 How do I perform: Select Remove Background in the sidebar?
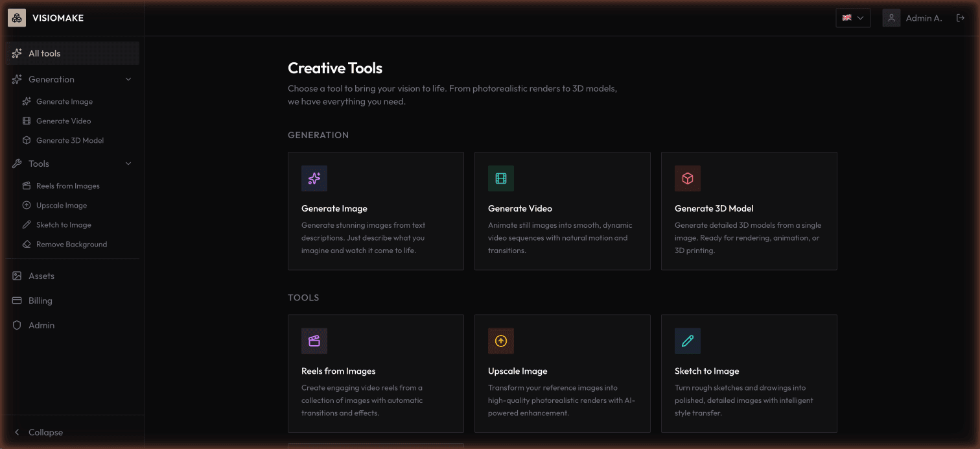point(72,244)
